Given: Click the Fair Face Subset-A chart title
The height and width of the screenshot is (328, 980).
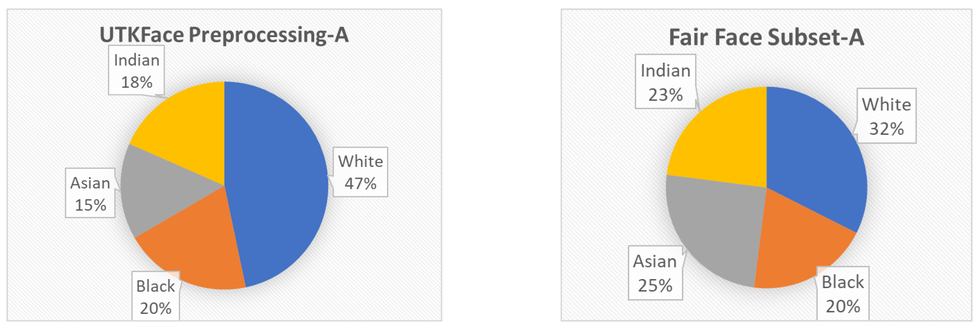Looking at the screenshot, I should pos(766,37).
